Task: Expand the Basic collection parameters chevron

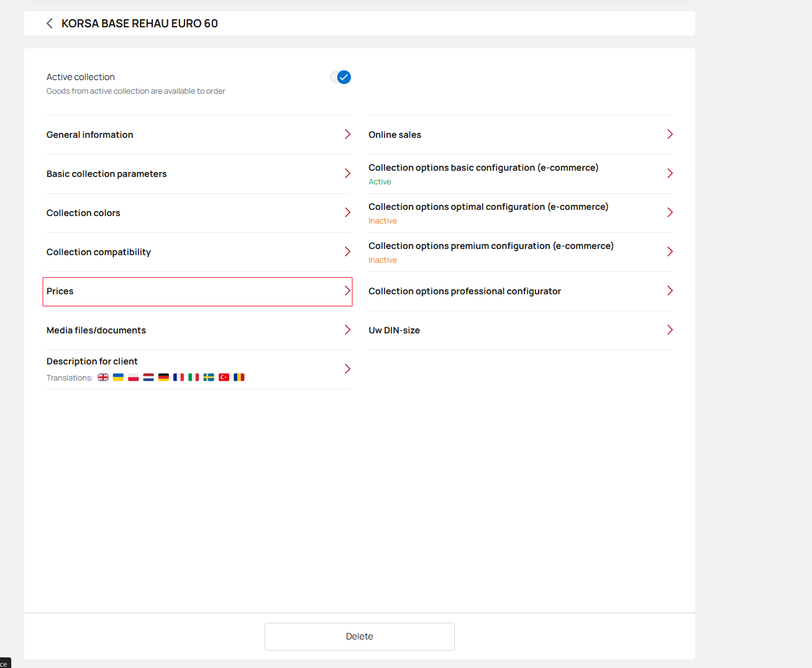Action: click(x=347, y=174)
